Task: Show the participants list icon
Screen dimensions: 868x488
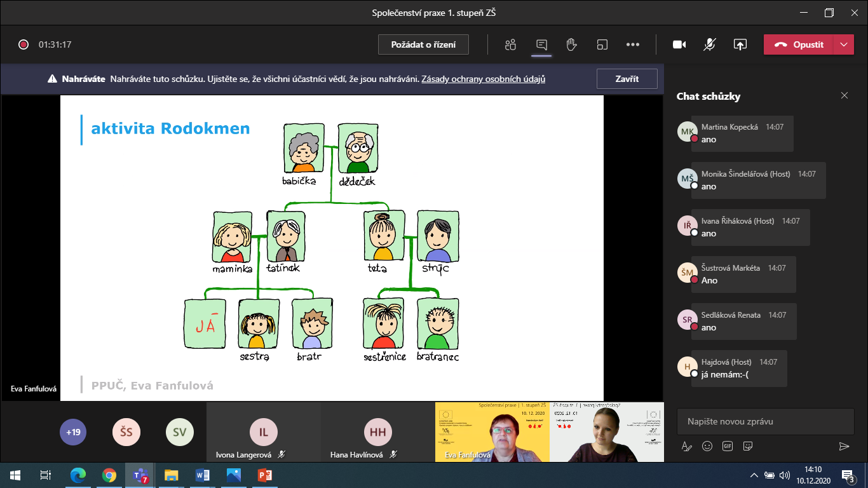Action: coord(510,44)
